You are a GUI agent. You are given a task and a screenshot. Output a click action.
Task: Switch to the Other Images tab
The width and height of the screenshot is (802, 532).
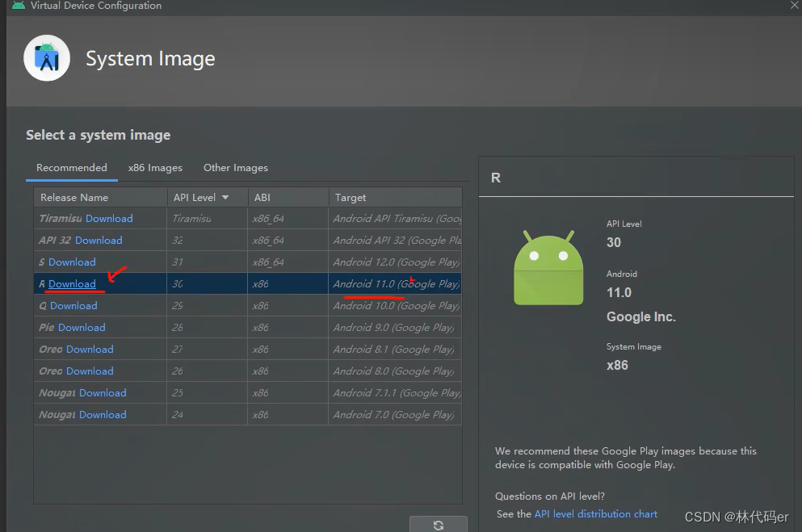(x=235, y=168)
